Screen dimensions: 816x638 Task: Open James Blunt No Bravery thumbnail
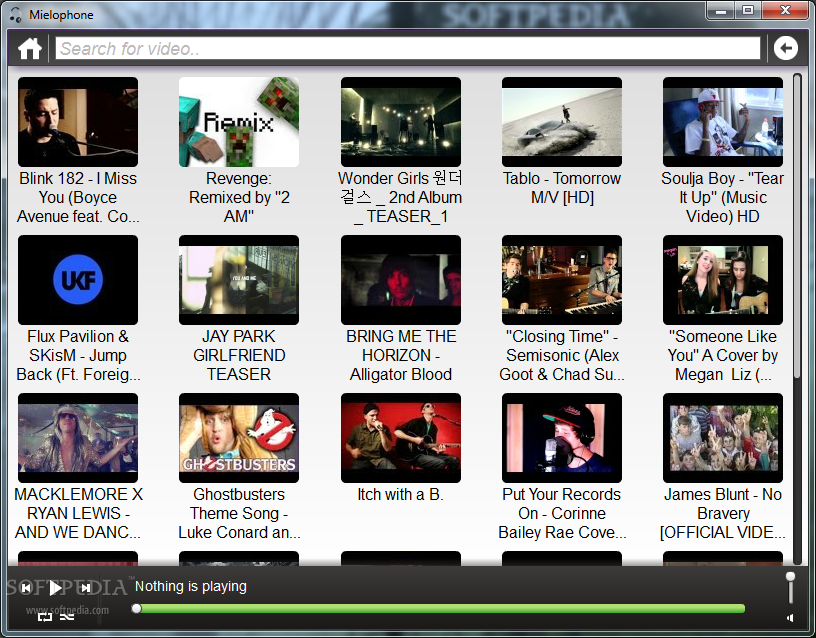[723, 438]
